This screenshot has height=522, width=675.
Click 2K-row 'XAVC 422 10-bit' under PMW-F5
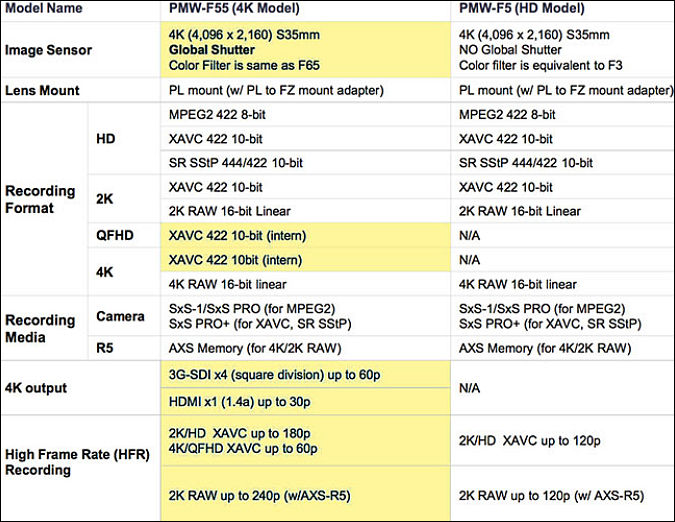click(505, 187)
